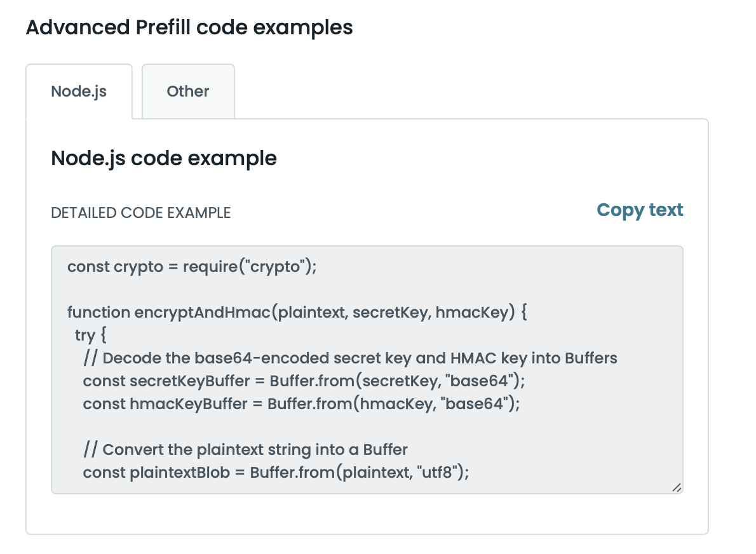Click the hmacKey parameter in function signature

(x=471, y=313)
